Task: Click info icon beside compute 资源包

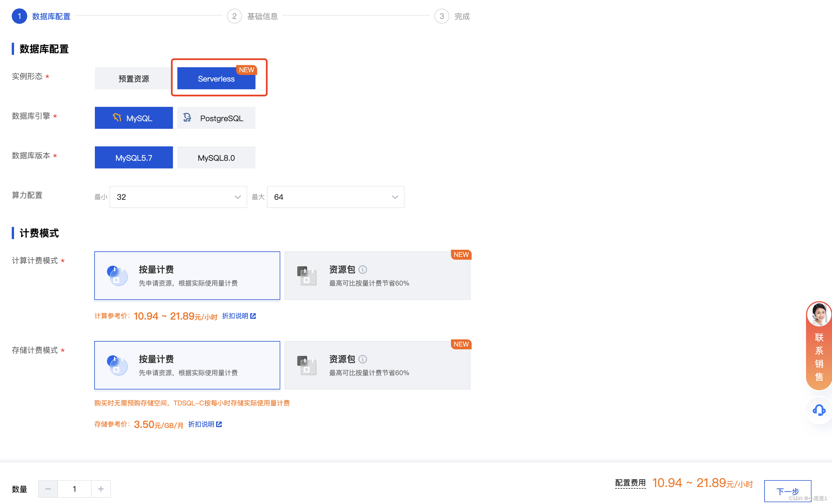Action: tap(363, 269)
